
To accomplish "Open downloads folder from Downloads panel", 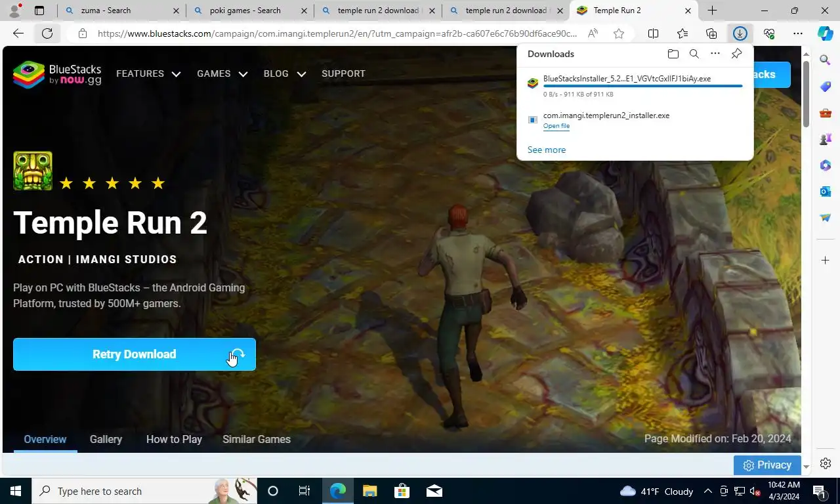I will [x=673, y=54].
